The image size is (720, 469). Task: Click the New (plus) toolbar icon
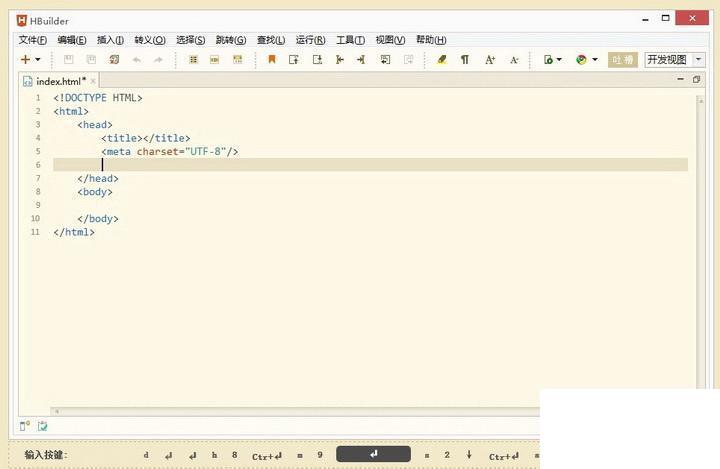[x=25, y=59]
